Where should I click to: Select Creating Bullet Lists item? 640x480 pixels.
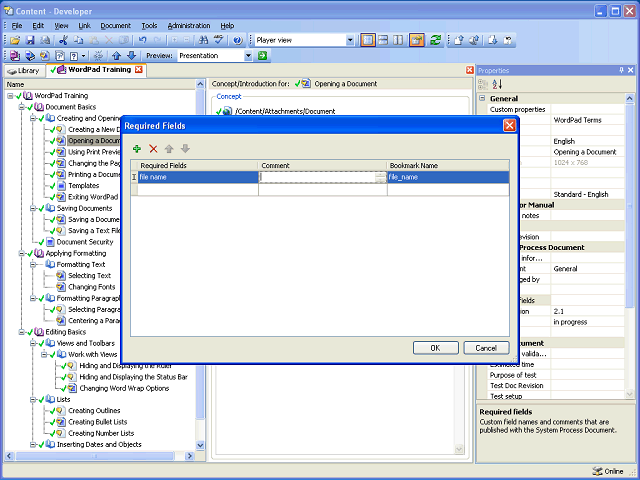tap(98, 422)
